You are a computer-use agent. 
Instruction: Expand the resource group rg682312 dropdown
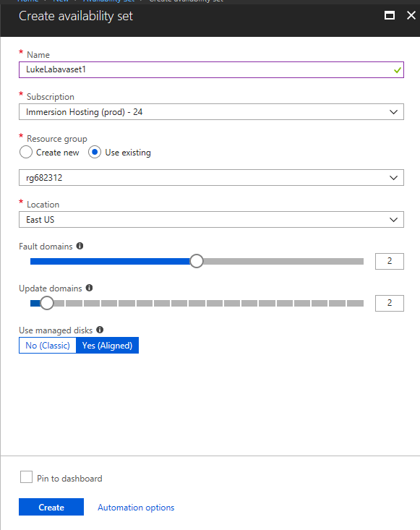[x=211, y=177]
